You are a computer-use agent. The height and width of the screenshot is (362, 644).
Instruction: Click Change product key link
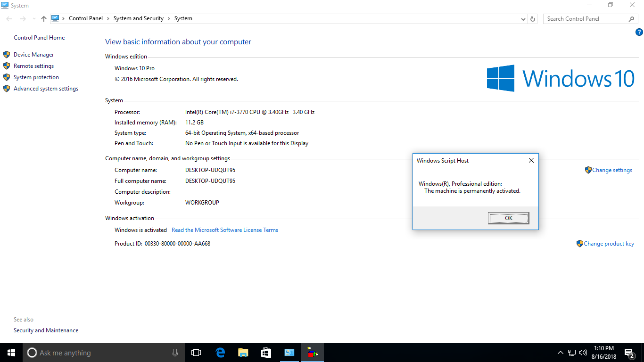click(609, 244)
